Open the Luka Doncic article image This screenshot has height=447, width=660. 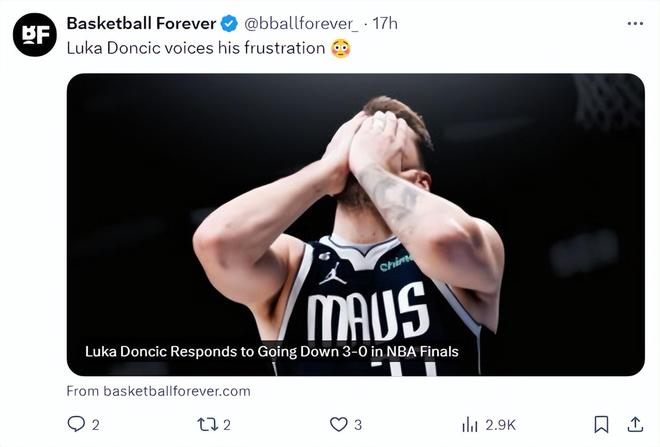(355, 200)
